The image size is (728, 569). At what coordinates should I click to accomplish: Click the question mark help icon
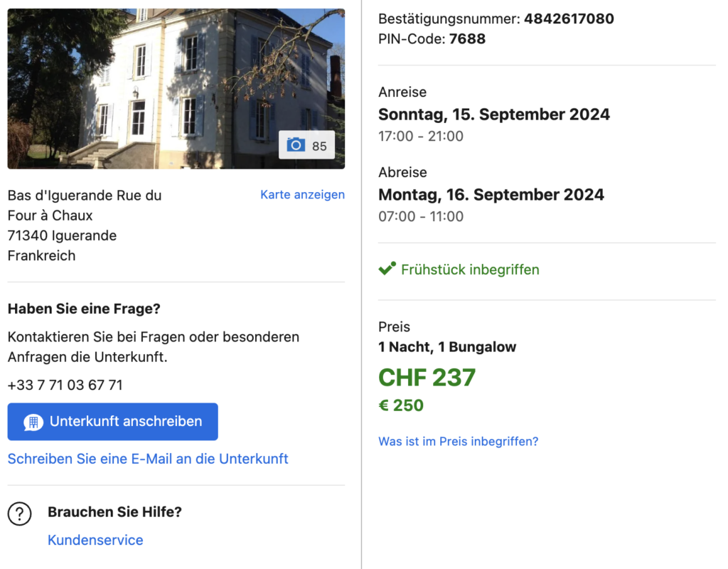(x=20, y=514)
